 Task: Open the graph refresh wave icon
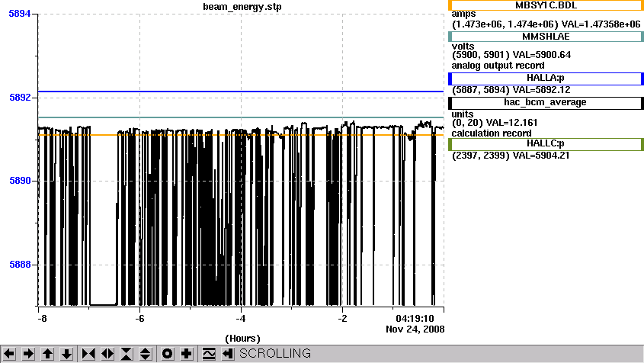click(x=209, y=354)
